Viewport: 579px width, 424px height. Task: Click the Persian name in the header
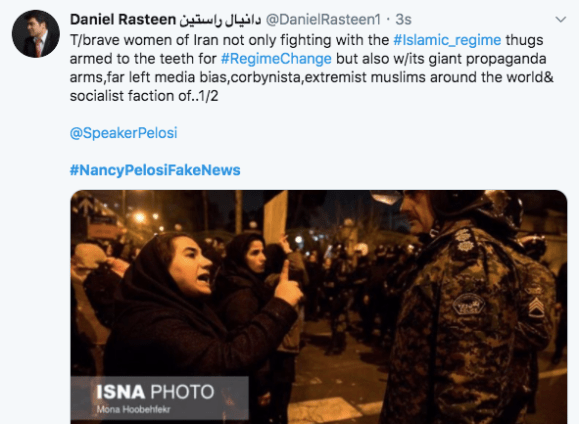tap(220, 20)
